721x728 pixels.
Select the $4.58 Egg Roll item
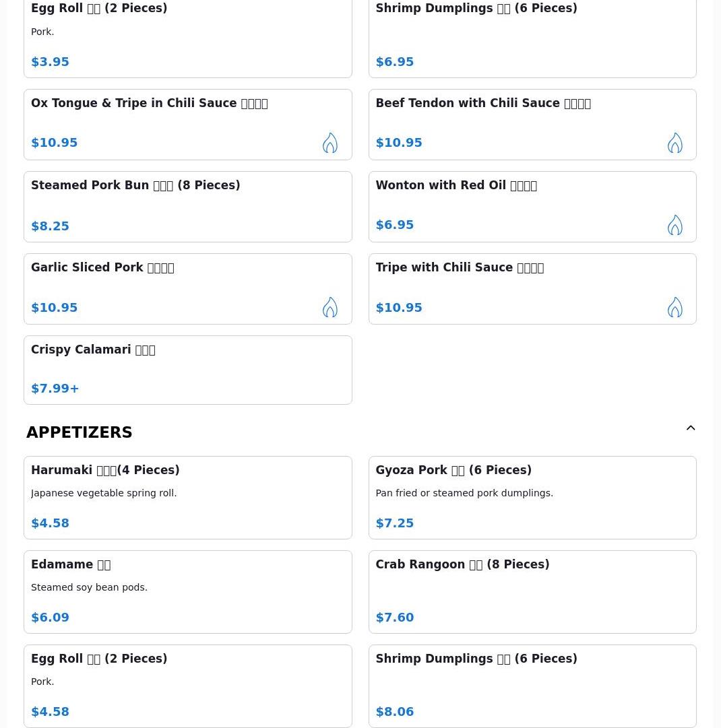(x=187, y=686)
